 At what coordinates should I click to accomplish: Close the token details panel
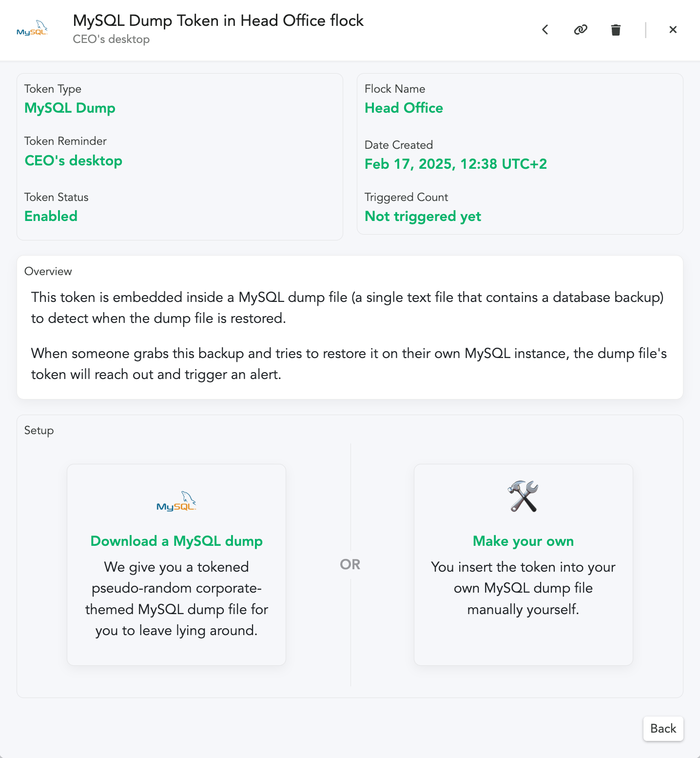(x=673, y=30)
